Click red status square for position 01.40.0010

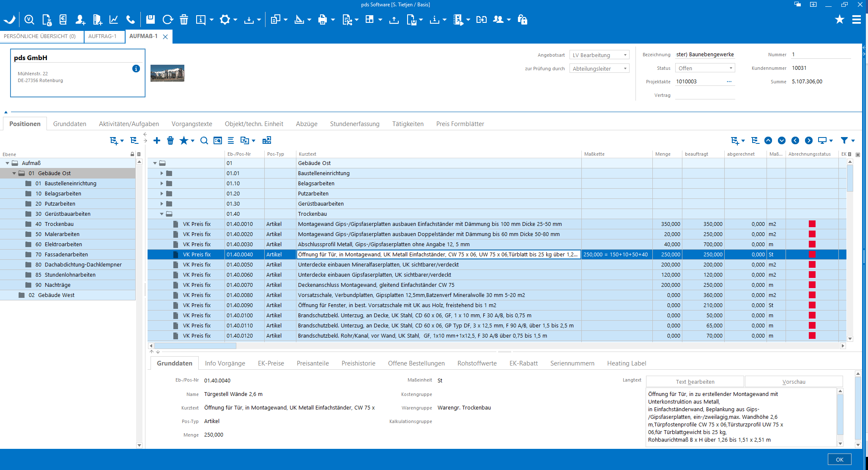pos(812,224)
